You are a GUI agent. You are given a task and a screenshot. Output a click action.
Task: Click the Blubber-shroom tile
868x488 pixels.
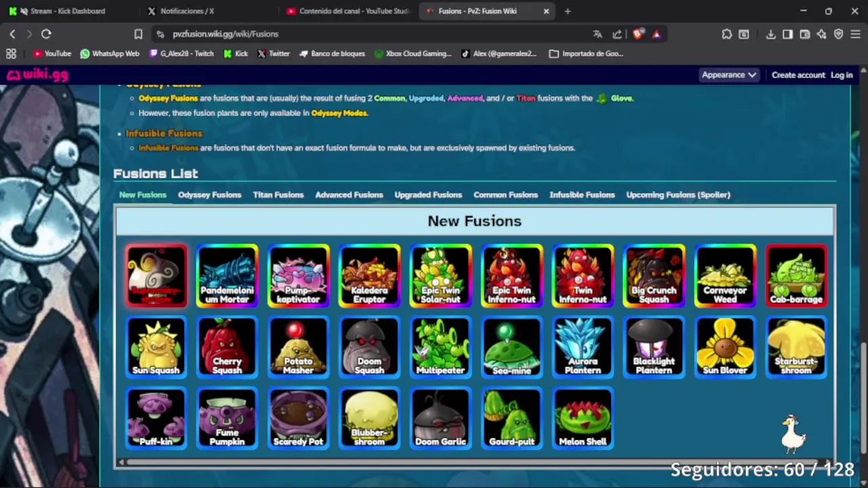370,418
